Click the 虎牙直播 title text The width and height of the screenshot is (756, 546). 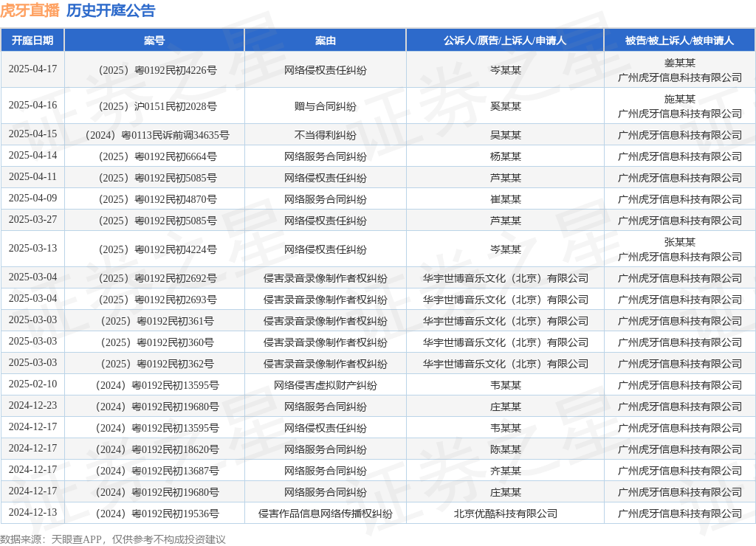coord(30,10)
